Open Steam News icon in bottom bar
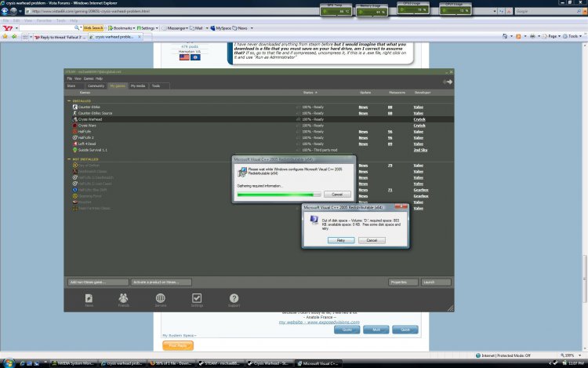Screen dimensions: 588x368 (x=89, y=299)
